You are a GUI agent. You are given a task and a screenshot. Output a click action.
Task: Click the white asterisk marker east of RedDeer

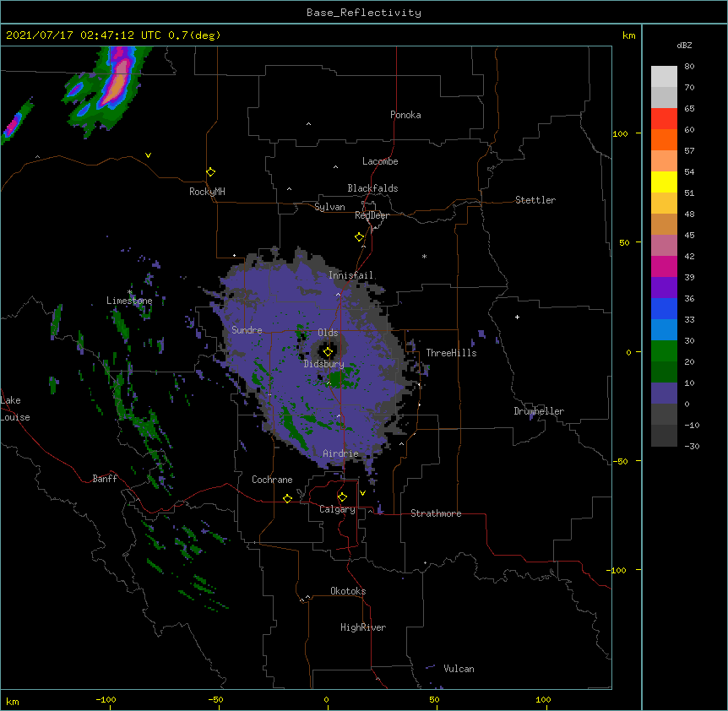coord(424,256)
